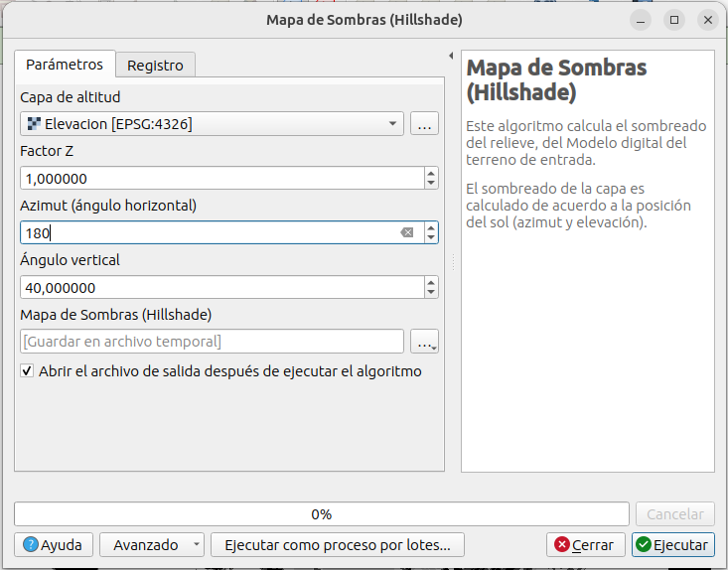Toggle 'Abrir el archivo de salida' checkbox
The image size is (728, 570).
pyautogui.click(x=27, y=371)
